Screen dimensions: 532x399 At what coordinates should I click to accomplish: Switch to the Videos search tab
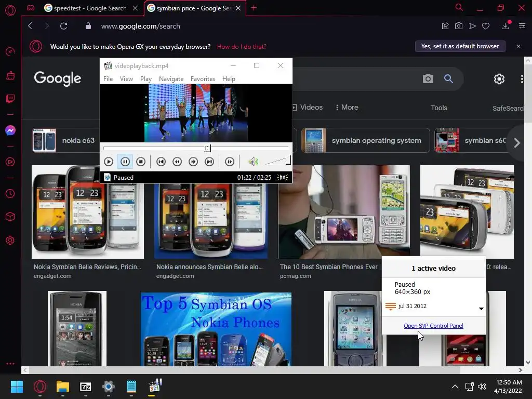(x=308, y=107)
